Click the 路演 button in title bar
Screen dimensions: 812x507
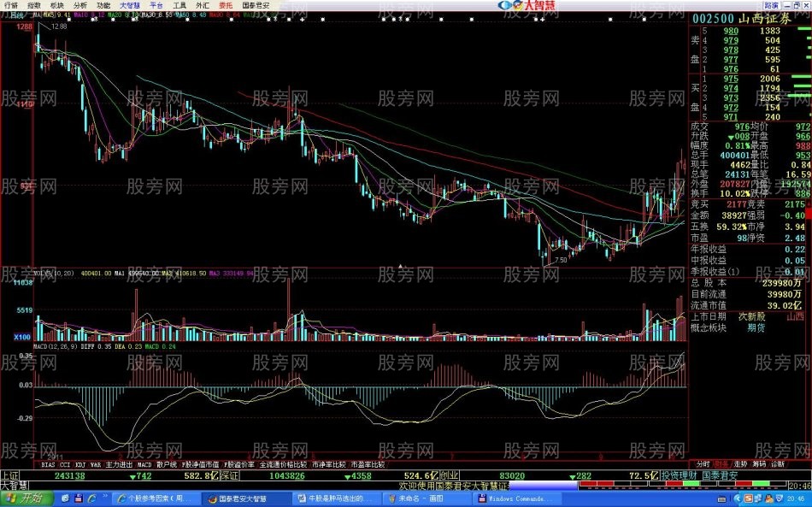[x=771, y=5]
